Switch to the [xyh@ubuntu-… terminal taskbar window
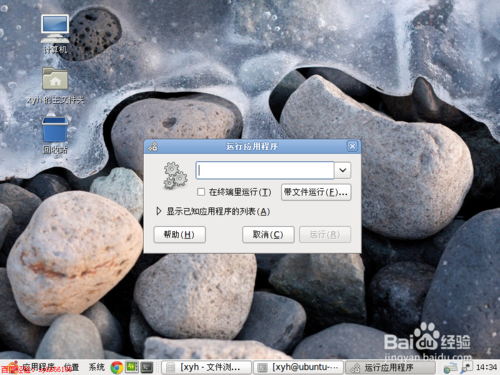This screenshot has height=375, width=500. click(299, 368)
